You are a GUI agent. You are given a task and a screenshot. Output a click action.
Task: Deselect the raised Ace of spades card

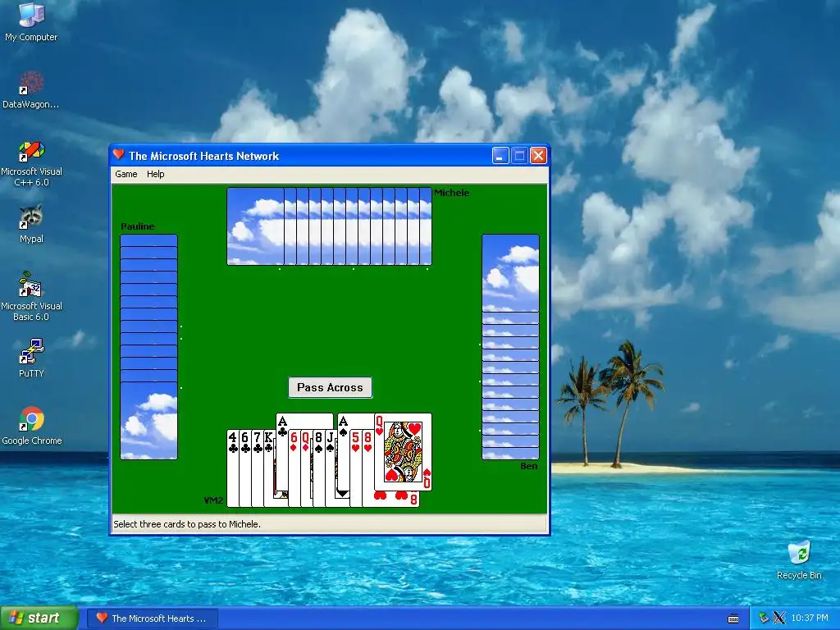(344, 453)
